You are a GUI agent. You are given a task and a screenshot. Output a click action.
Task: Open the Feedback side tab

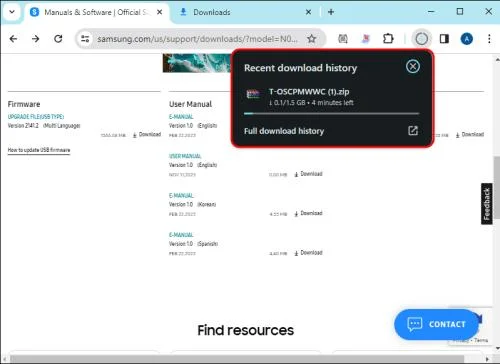[487, 204]
